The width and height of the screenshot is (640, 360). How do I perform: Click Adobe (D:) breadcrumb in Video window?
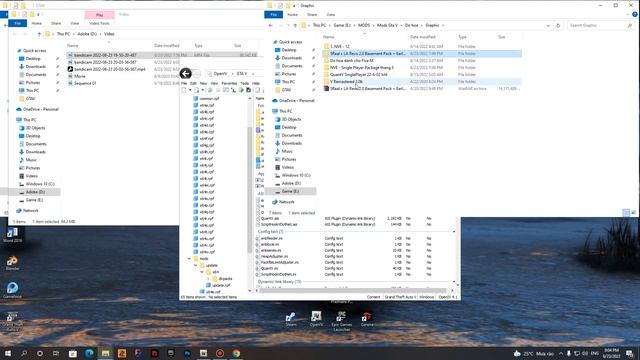tap(87, 34)
